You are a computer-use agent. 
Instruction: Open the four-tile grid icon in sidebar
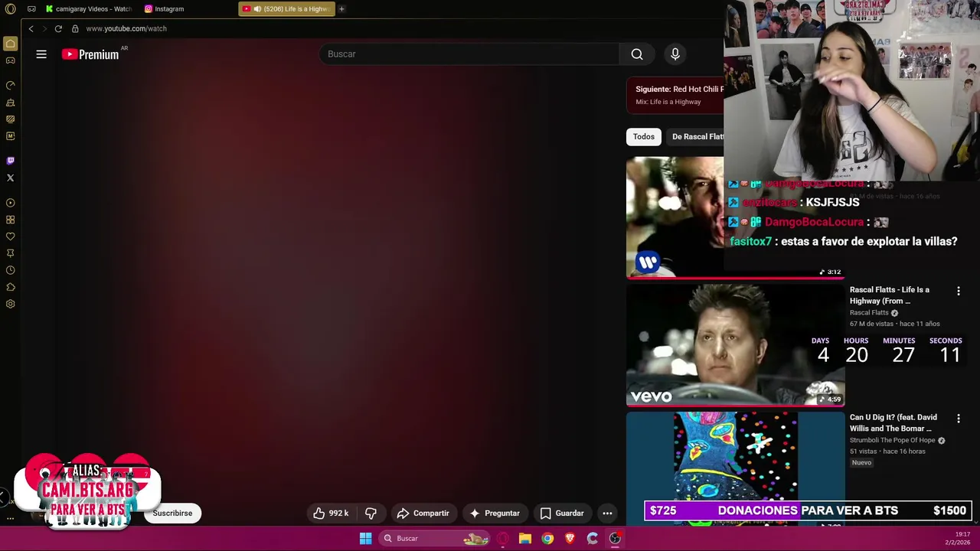(x=10, y=220)
